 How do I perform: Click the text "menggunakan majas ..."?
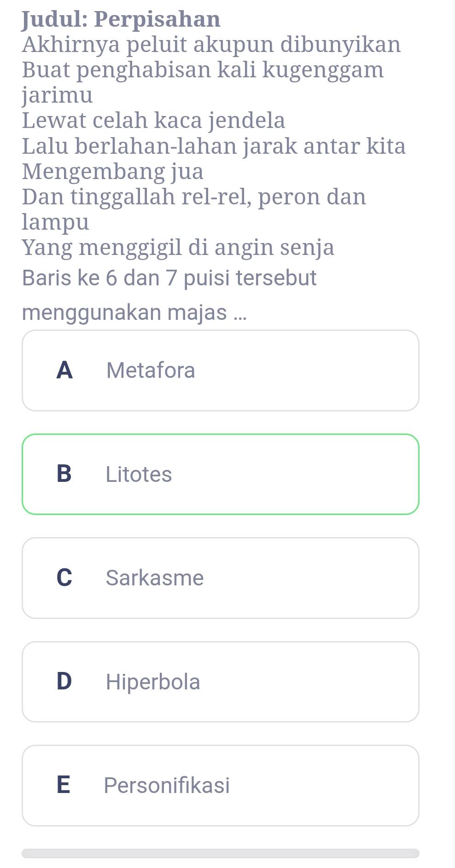134,312
